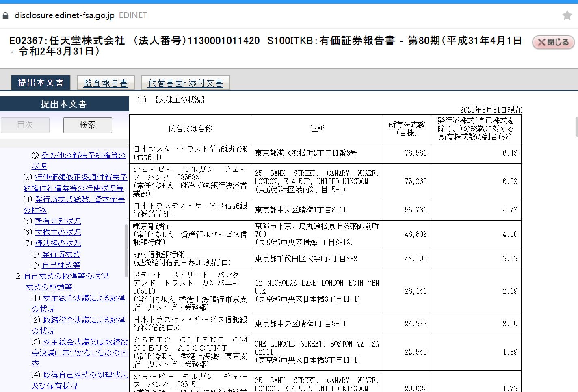Click column header 所有株式数(百株)
578x392 pixels.
(x=407, y=128)
